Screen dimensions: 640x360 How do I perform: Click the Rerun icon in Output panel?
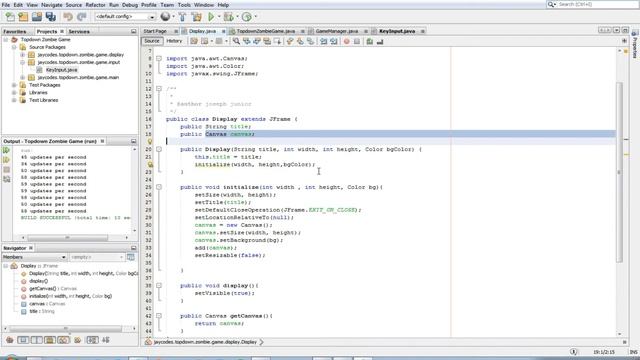pyautogui.click(x=7, y=150)
